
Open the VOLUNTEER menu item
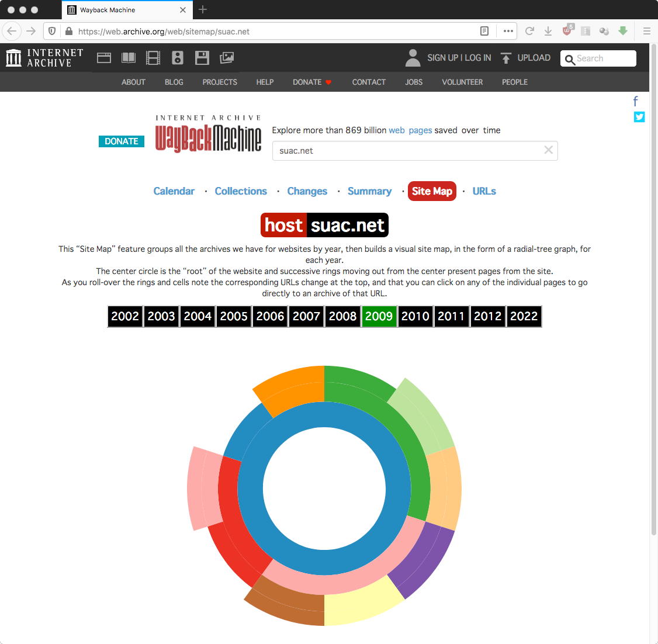coord(462,82)
